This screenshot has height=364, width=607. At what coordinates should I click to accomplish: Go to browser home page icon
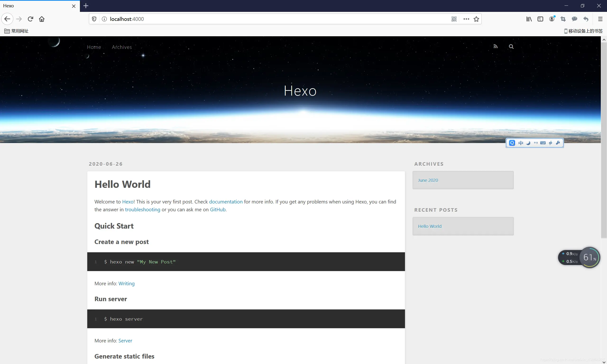tap(42, 19)
